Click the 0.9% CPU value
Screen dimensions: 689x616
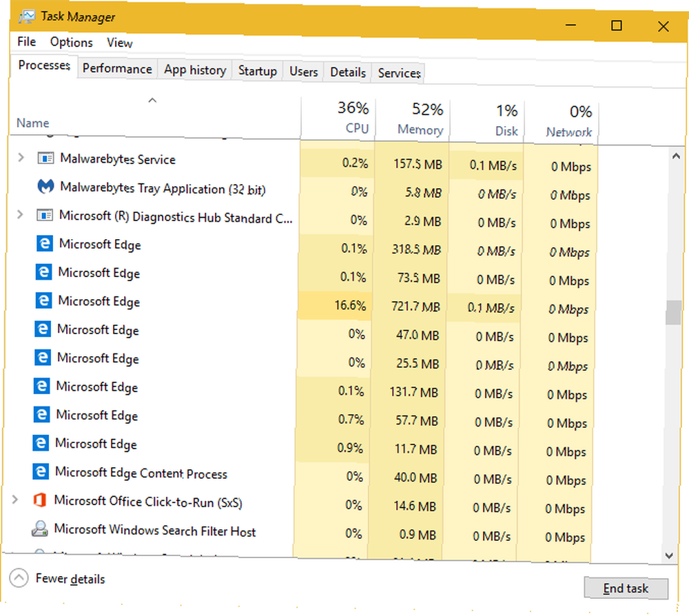click(350, 448)
